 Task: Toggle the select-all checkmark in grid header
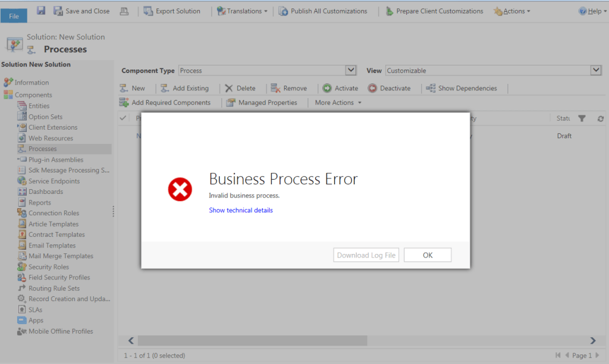[123, 118]
